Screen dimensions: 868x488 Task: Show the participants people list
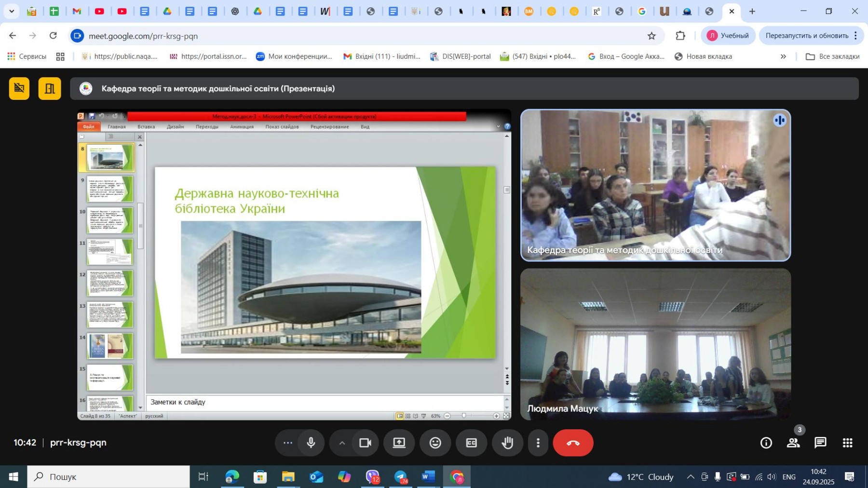793,443
